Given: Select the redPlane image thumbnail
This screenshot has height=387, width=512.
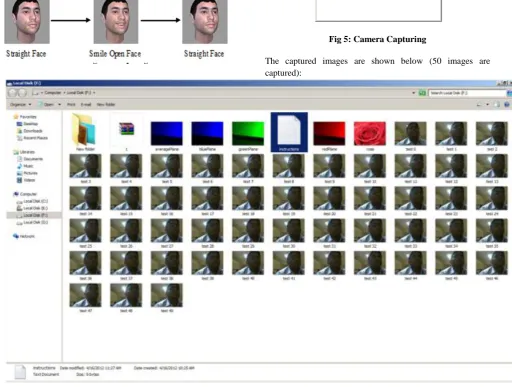Looking at the screenshot, I should [x=329, y=133].
